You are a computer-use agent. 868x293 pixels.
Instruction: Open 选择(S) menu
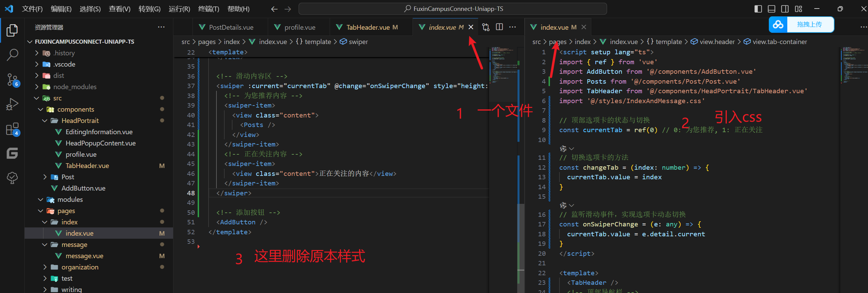pyautogui.click(x=90, y=9)
